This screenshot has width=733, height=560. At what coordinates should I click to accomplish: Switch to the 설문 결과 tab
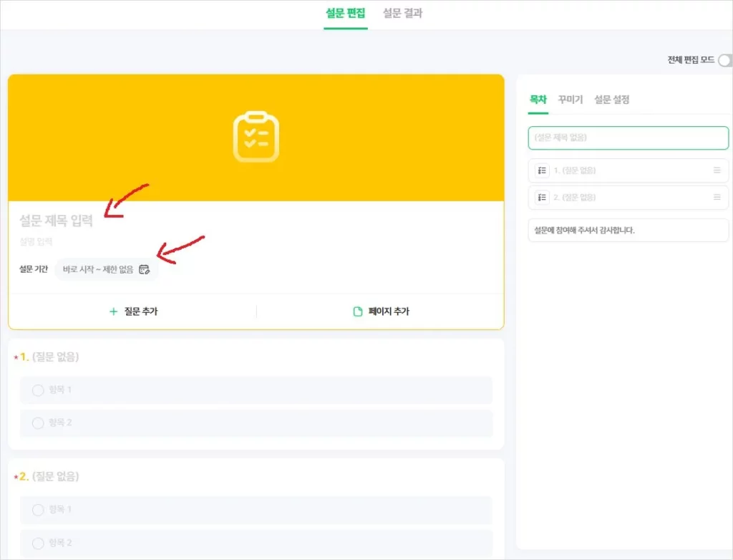click(x=402, y=14)
